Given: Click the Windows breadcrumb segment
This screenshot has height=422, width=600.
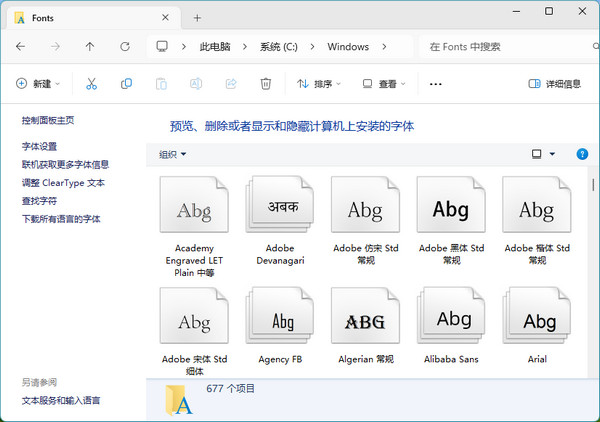Looking at the screenshot, I should tap(348, 47).
